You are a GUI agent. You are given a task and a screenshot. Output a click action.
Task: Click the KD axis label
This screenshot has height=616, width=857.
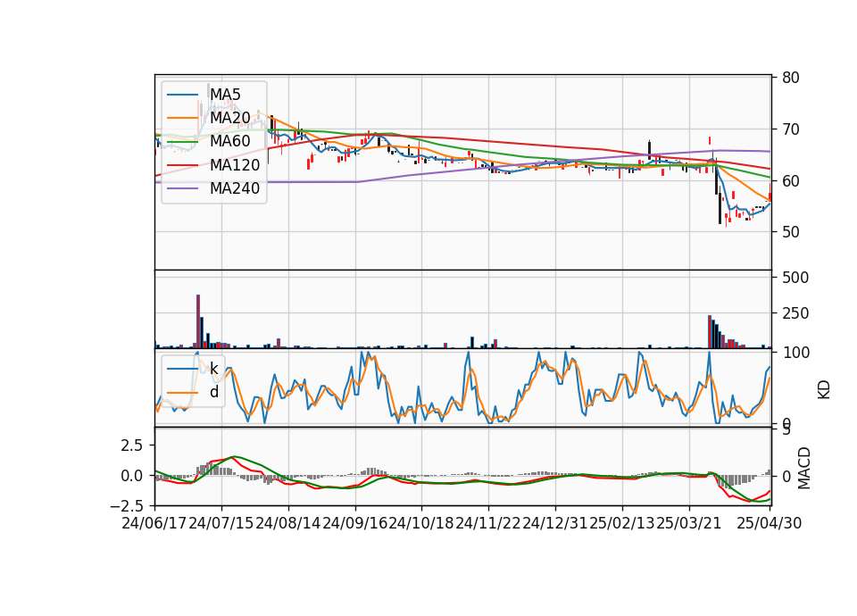(824, 390)
